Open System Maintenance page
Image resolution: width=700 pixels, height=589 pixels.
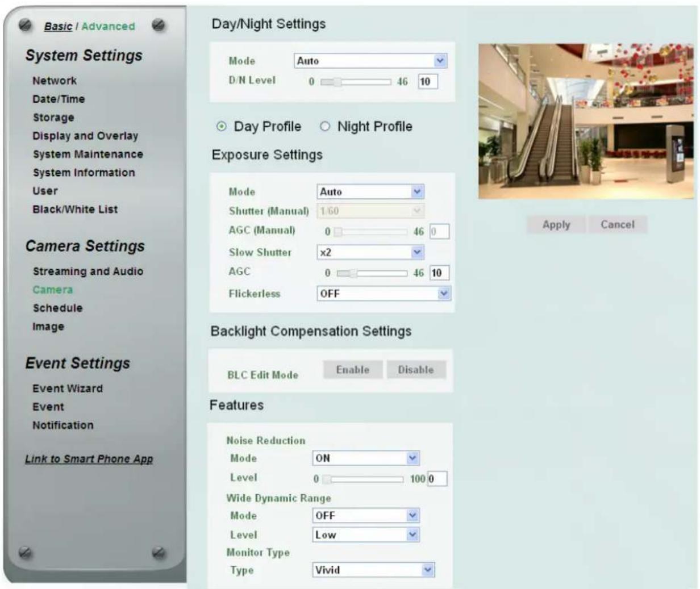click(x=88, y=154)
